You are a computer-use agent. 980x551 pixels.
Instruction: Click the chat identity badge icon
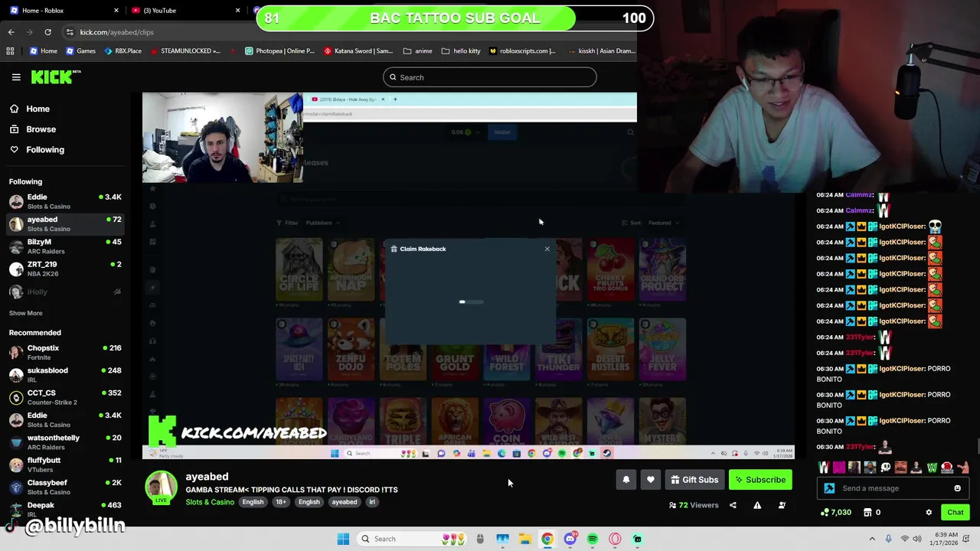829,488
